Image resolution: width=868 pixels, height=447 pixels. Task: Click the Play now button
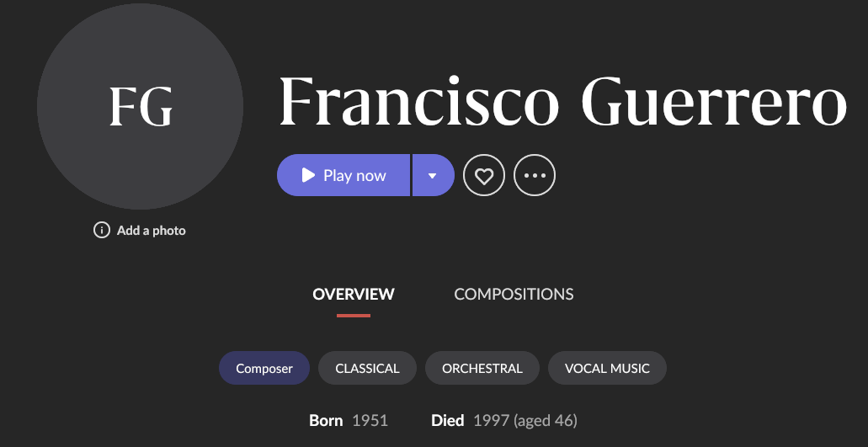(343, 175)
